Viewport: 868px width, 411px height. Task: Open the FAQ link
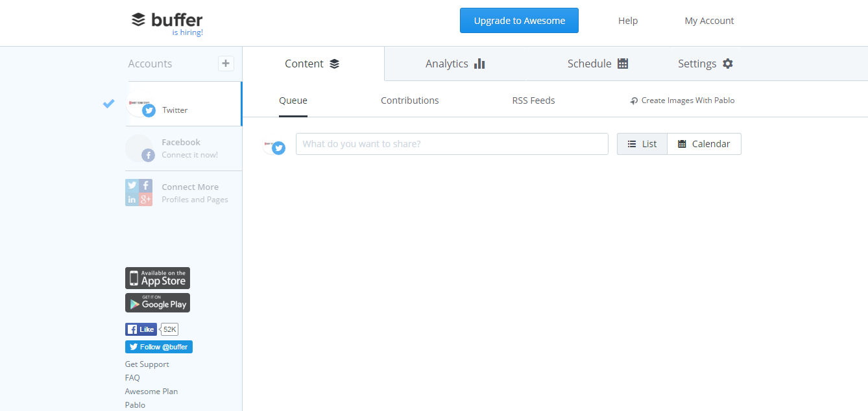point(132,378)
